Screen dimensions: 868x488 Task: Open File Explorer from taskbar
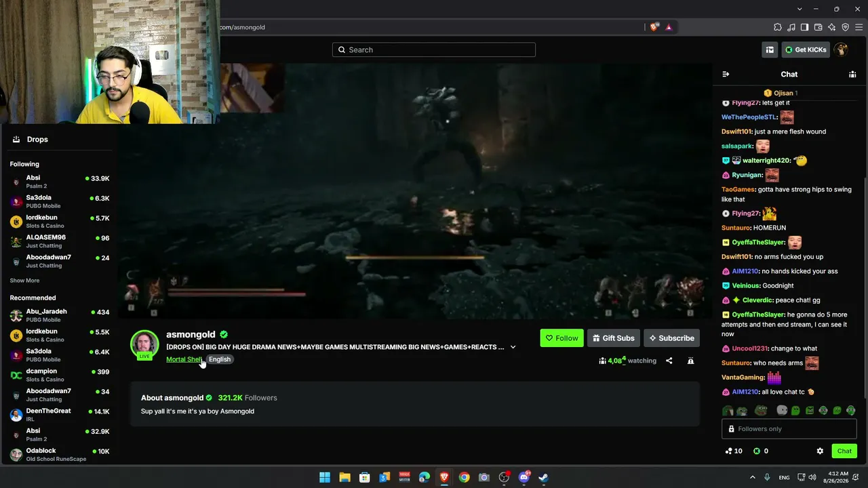[x=344, y=477]
